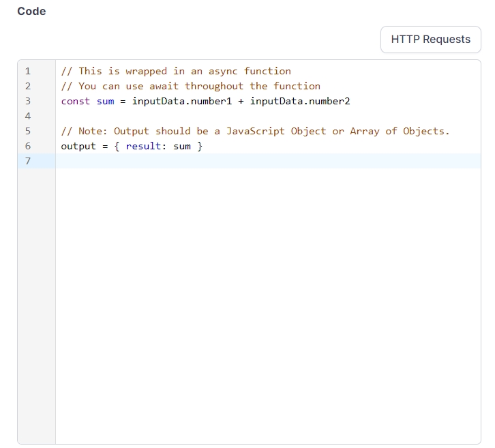Click line number 7 in the gutter
The width and height of the screenshot is (495, 448).
coord(28,161)
